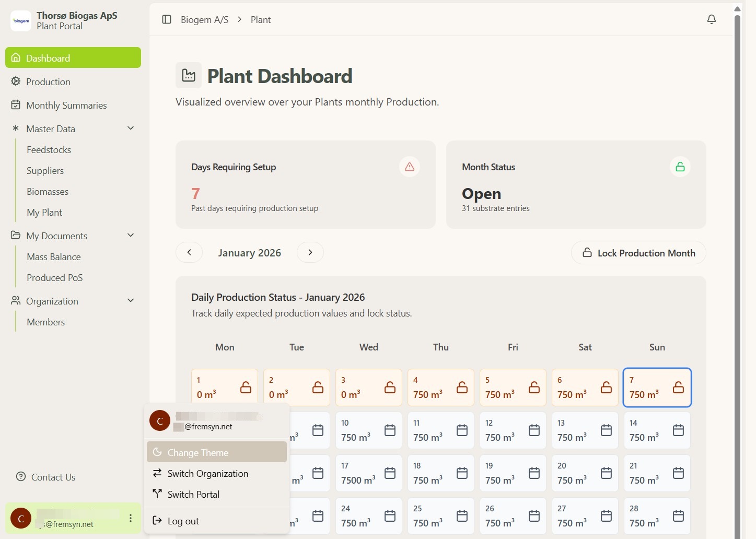
Task: Open the Contact Us link
Action: click(x=53, y=477)
